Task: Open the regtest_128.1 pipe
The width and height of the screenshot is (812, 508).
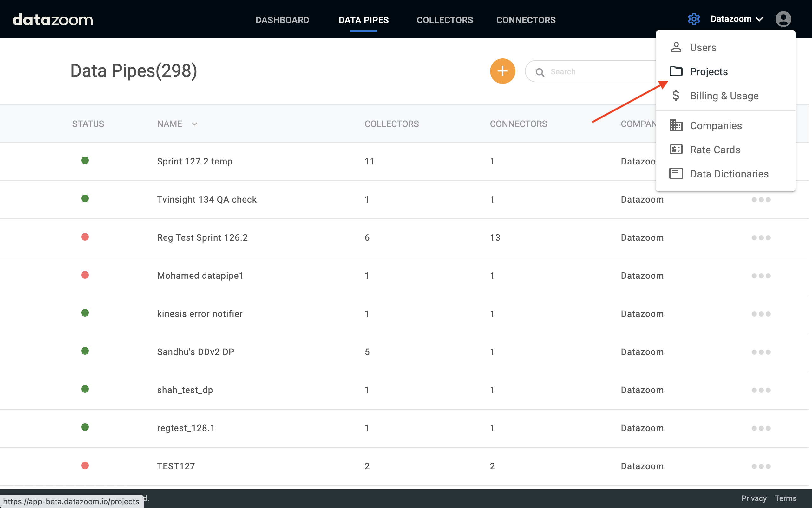Action: coord(186,428)
